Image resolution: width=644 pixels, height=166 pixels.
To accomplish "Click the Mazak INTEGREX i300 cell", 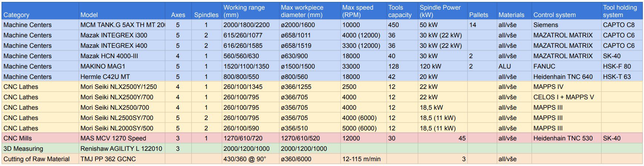I will [x=122, y=35].
